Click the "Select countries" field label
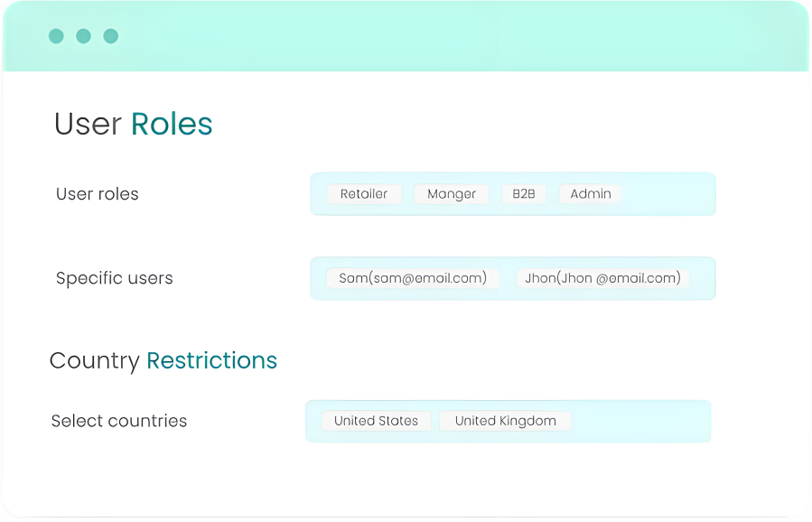This screenshot has width=812, height=522. [119, 421]
